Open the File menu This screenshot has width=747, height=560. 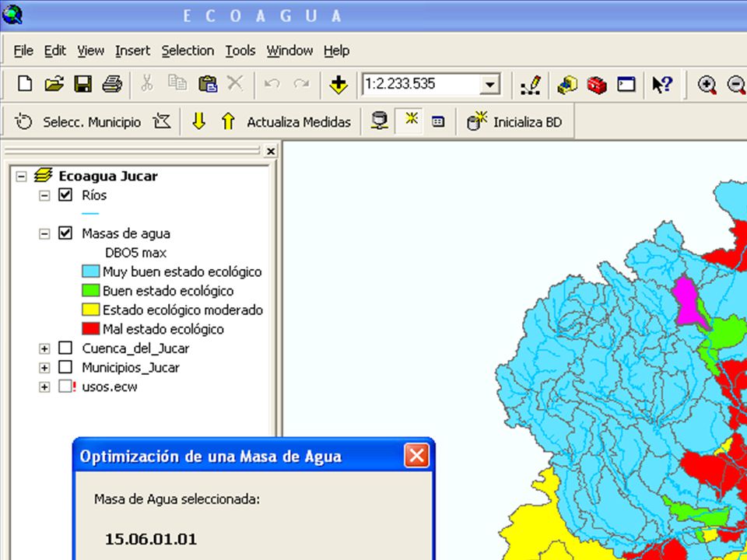pos(23,51)
